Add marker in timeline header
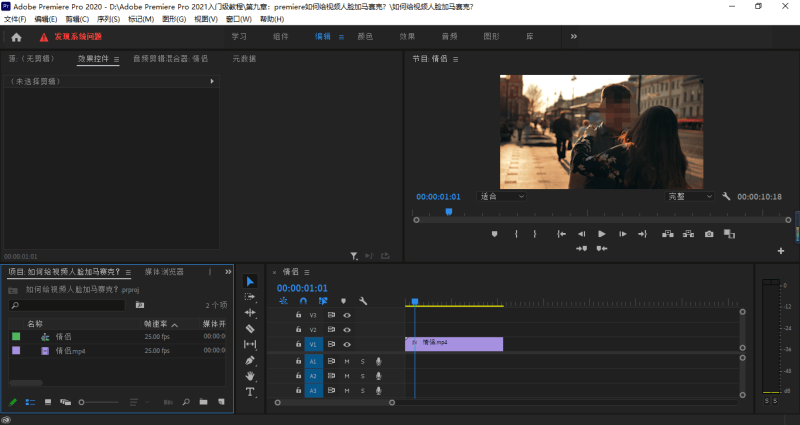 (343, 301)
